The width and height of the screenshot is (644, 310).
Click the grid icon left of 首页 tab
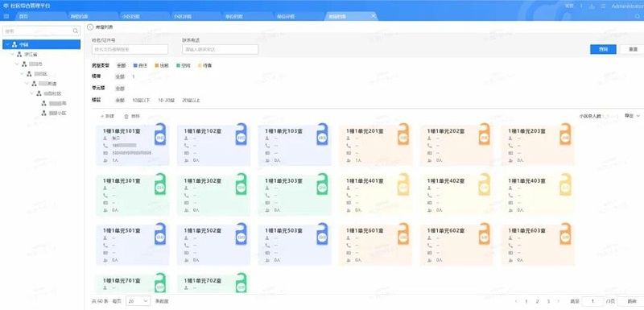(6, 16)
